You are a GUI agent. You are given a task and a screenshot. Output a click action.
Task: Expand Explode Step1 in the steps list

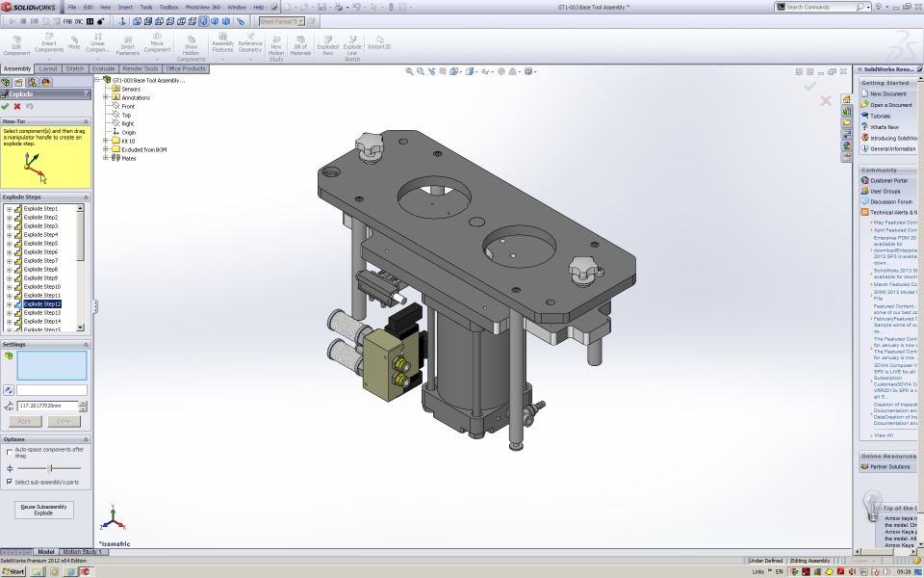[9, 209]
